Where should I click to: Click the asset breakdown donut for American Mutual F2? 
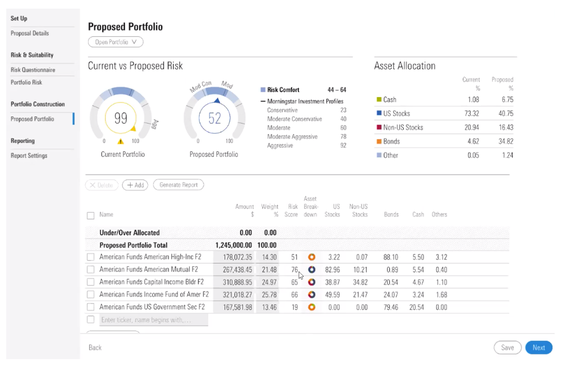(312, 270)
